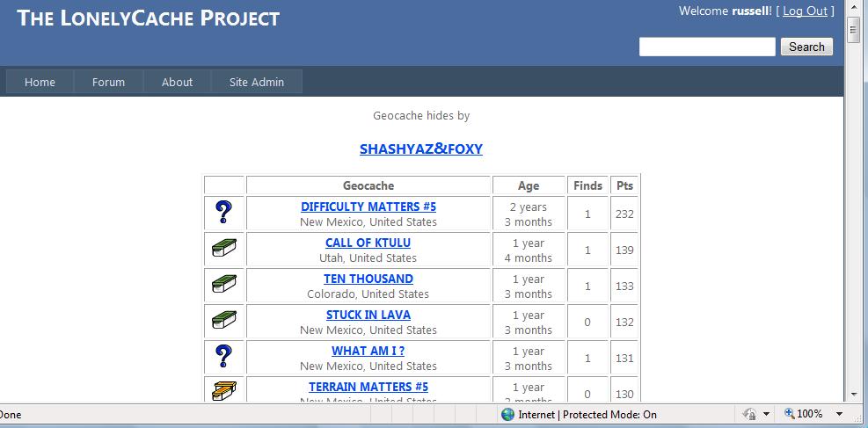Click the finds count cell for Stuck in Lava
Screen dimensions: 868x428
pyautogui.click(x=587, y=322)
